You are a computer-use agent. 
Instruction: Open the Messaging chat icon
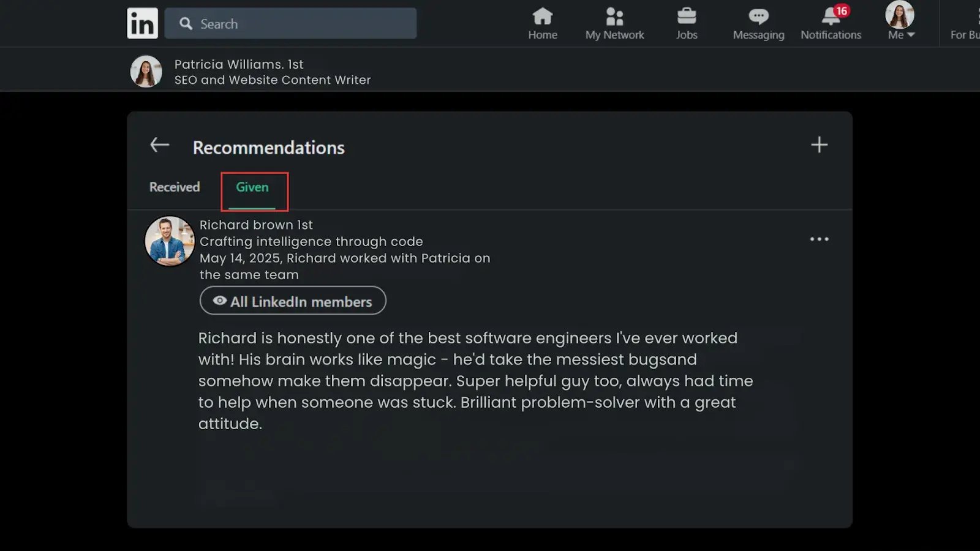758,17
